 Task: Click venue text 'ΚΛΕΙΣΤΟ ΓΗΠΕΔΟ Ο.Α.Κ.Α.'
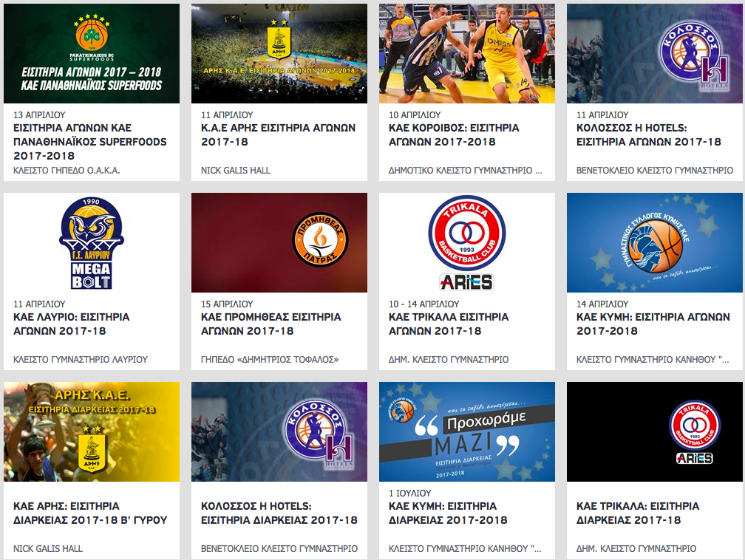[67, 171]
